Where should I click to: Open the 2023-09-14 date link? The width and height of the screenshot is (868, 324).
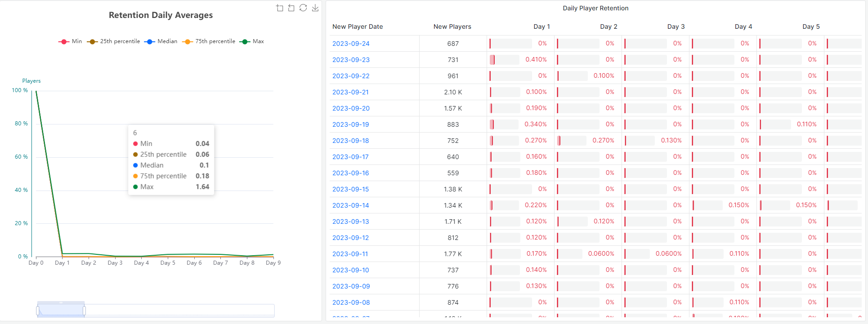click(x=350, y=205)
